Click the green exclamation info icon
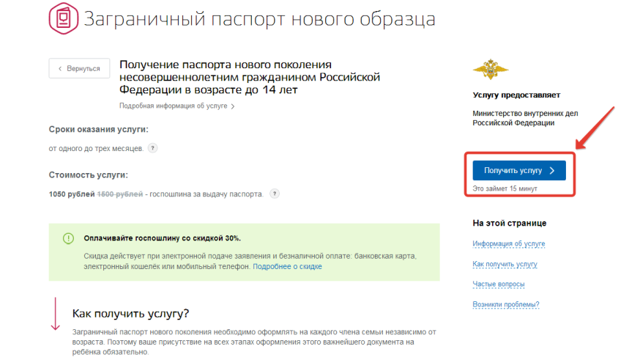 coord(68,238)
